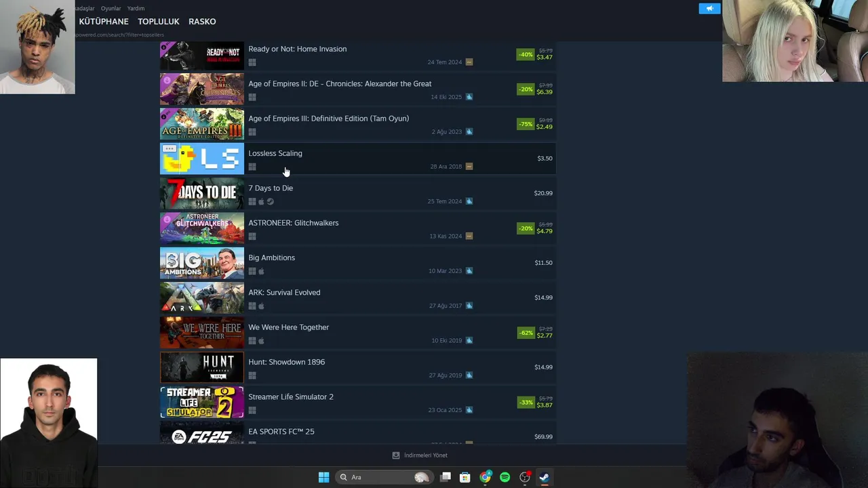Click the Windows taskbar search box labeled Ara
Image resolution: width=868 pixels, height=488 pixels.
pos(384,477)
